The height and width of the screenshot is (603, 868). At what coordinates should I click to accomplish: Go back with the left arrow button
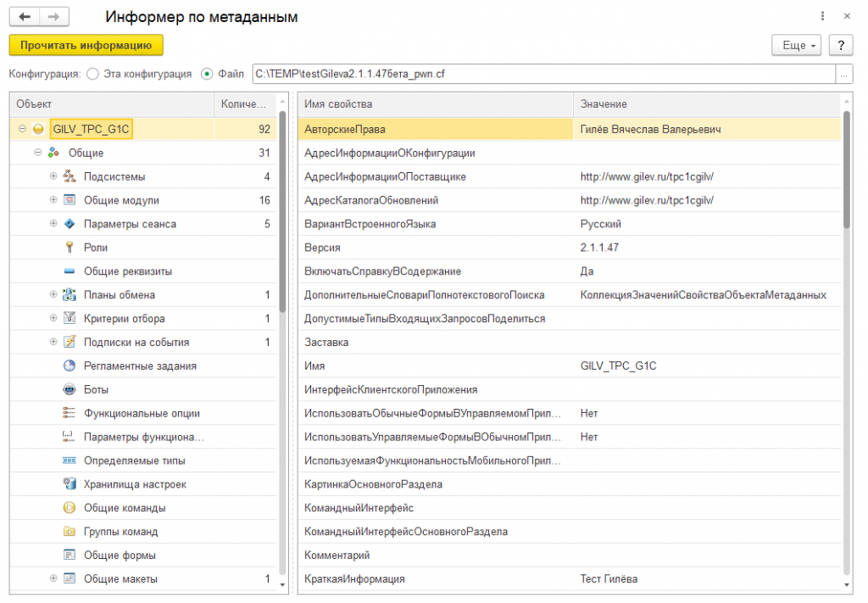[x=24, y=17]
